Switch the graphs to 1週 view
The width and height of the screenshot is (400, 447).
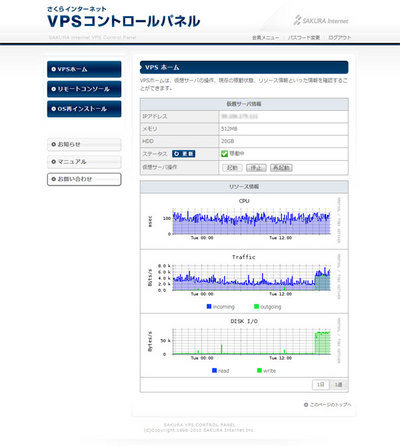pos(338,385)
